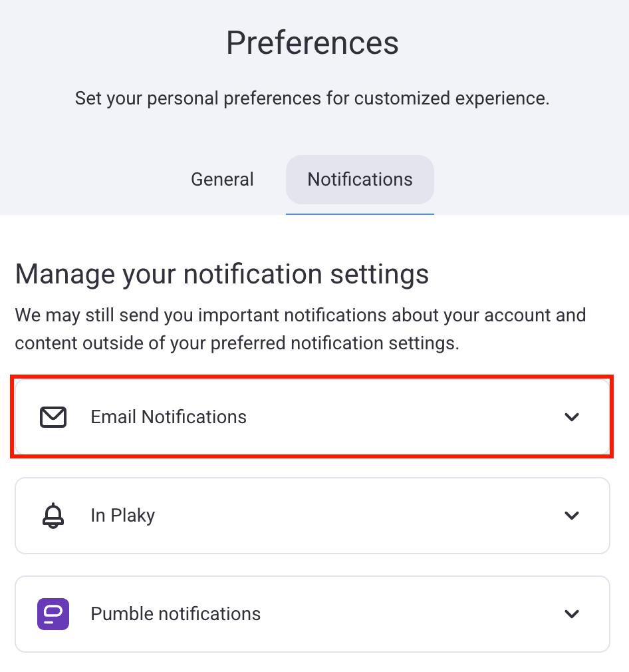Expand In Plaky section with chevron
The width and height of the screenshot is (629, 672).
[572, 516]
